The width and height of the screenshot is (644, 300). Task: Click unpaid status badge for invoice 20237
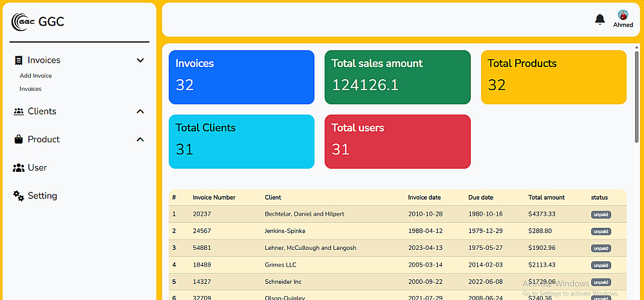(x=601, y=214)
